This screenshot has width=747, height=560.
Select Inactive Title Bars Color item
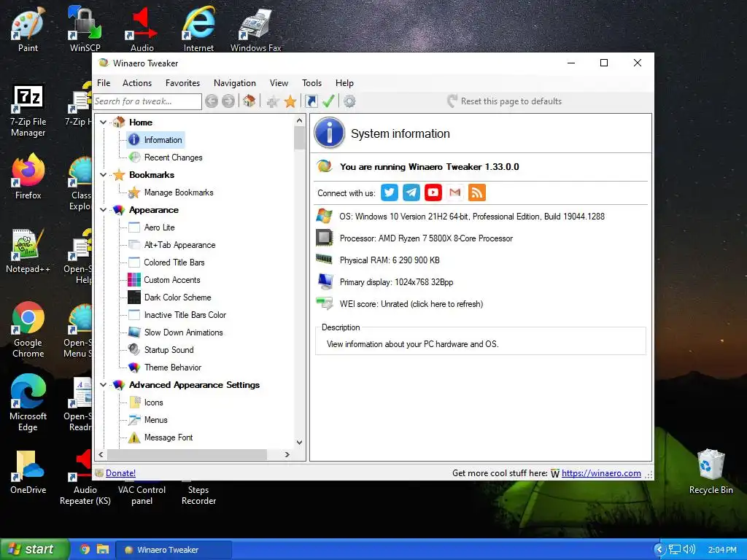[x=185, y=315]
